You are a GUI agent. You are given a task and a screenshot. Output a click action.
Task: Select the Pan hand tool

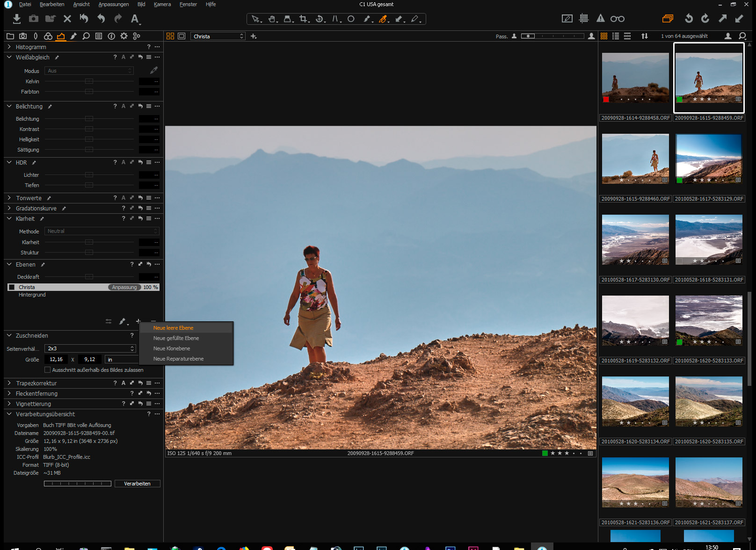pyautogui.click(x=272, y=19)
